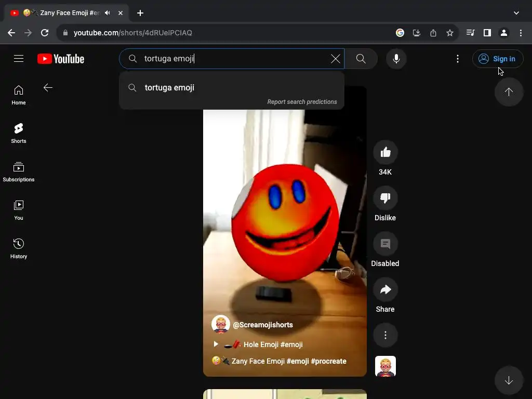Bookmark this page with the star icon
This screenshot has height=399, width=532.
[x=450, y=33]
